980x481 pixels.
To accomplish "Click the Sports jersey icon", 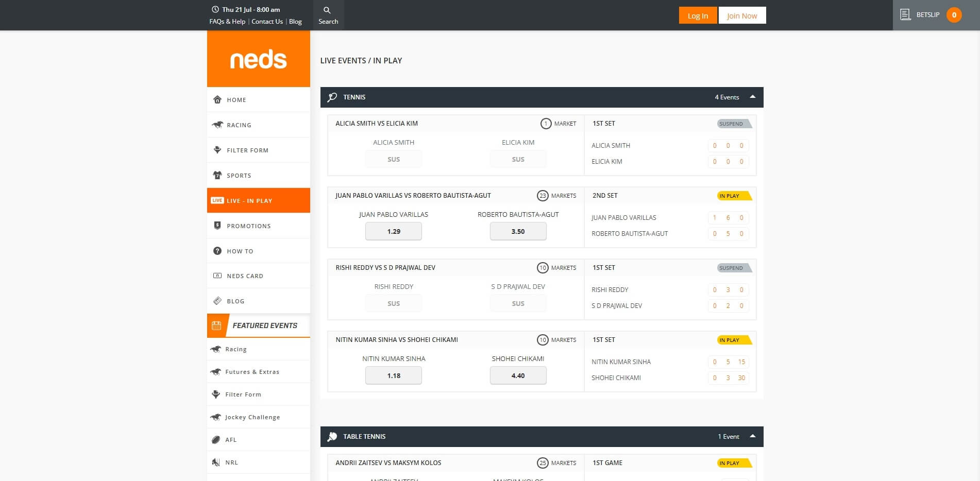I will click(x=217, y=175).
